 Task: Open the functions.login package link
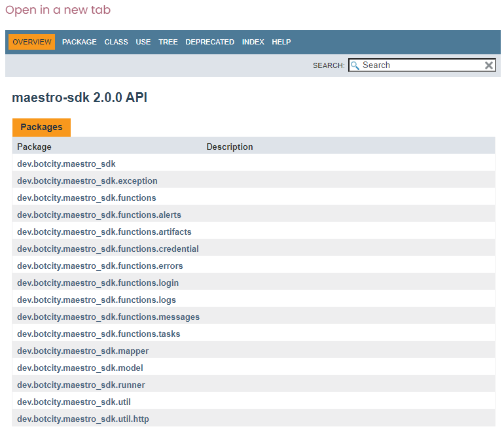[98, 283]
